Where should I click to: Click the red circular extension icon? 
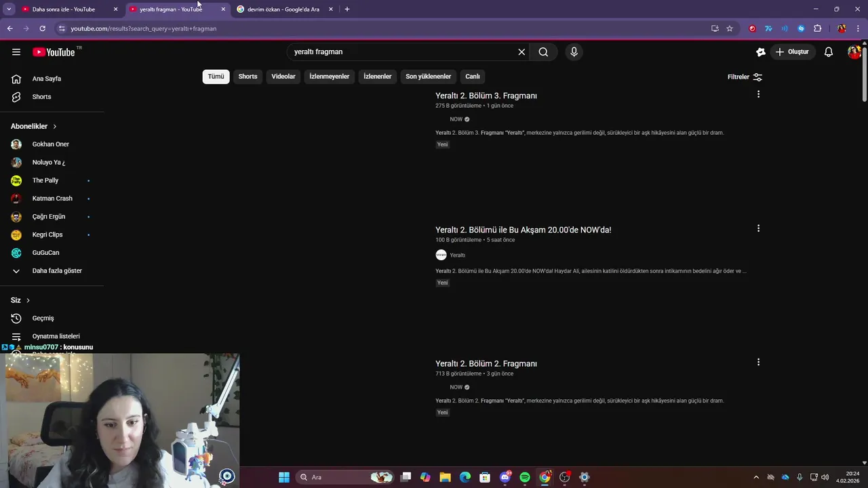(x=752, y=28)
